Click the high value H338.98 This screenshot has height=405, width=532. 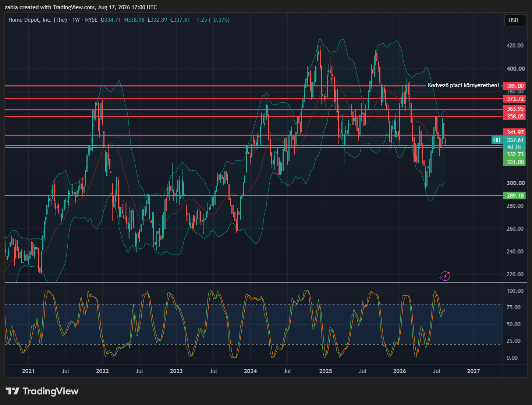tap(134, 20)
